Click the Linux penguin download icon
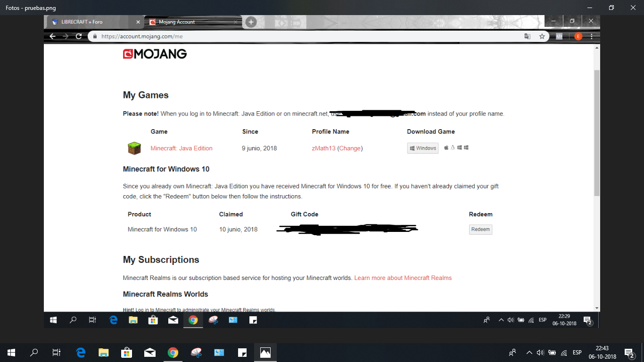The height and width of the screenshot is (362, 644). (453, 148)
